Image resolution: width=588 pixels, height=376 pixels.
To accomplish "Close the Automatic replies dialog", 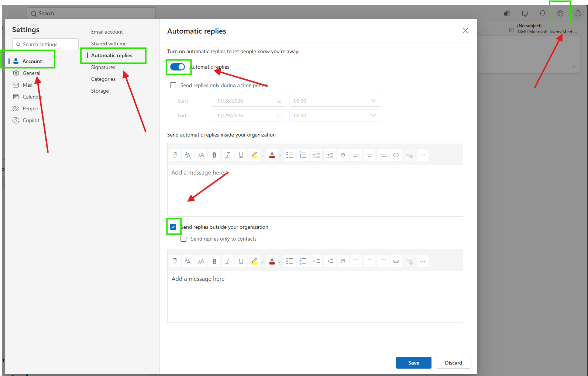I will pyautogui.click(x=465, y=31).
